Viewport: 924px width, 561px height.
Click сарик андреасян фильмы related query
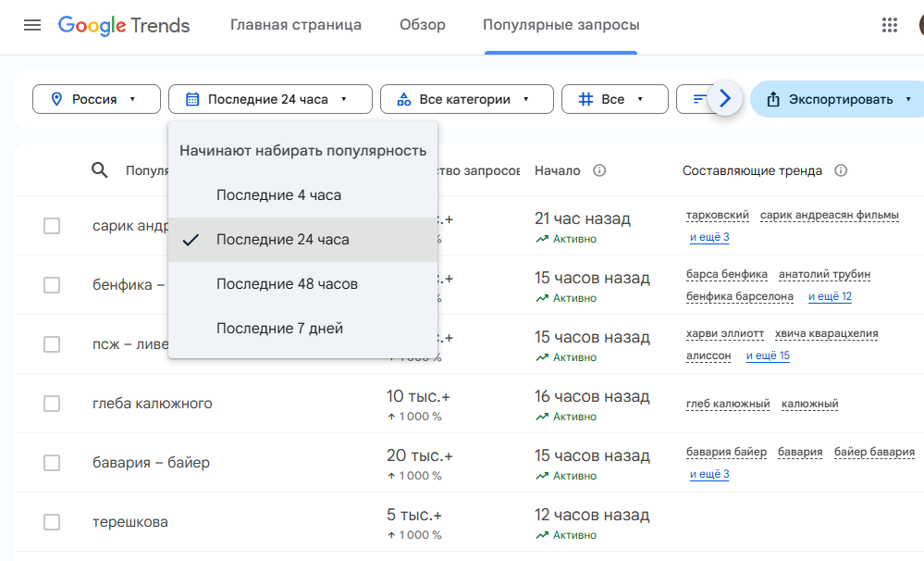pos(829,216)
